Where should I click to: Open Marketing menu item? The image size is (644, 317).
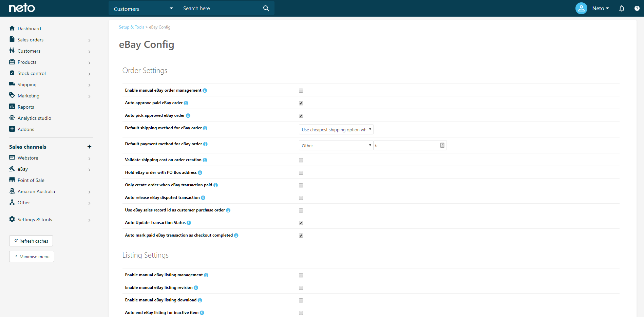pyautogui.click(x=29, y=96)
